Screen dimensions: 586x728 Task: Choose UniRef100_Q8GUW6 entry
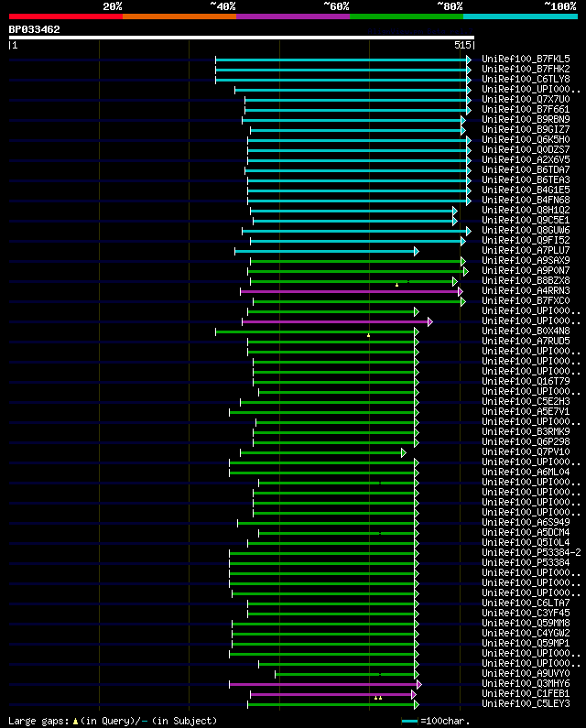526,230
